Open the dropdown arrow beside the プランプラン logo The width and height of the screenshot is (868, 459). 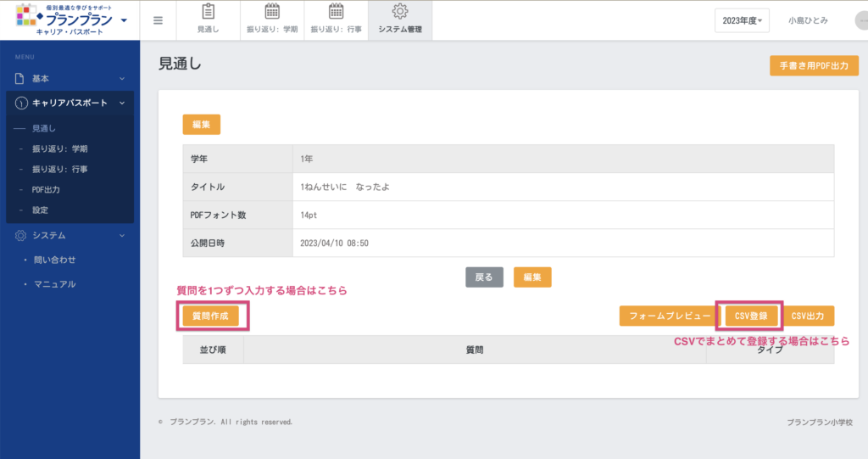[124, 20]
